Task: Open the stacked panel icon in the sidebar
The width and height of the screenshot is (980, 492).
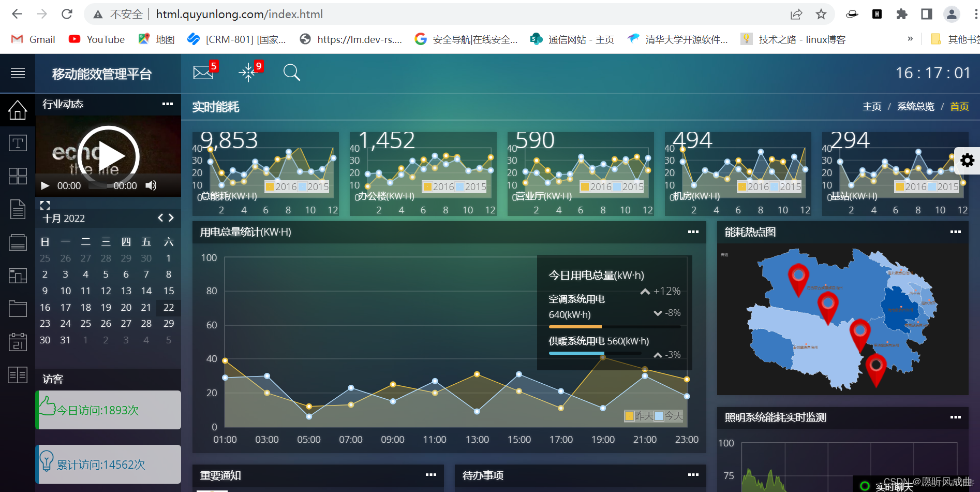Action: (18, 242)
